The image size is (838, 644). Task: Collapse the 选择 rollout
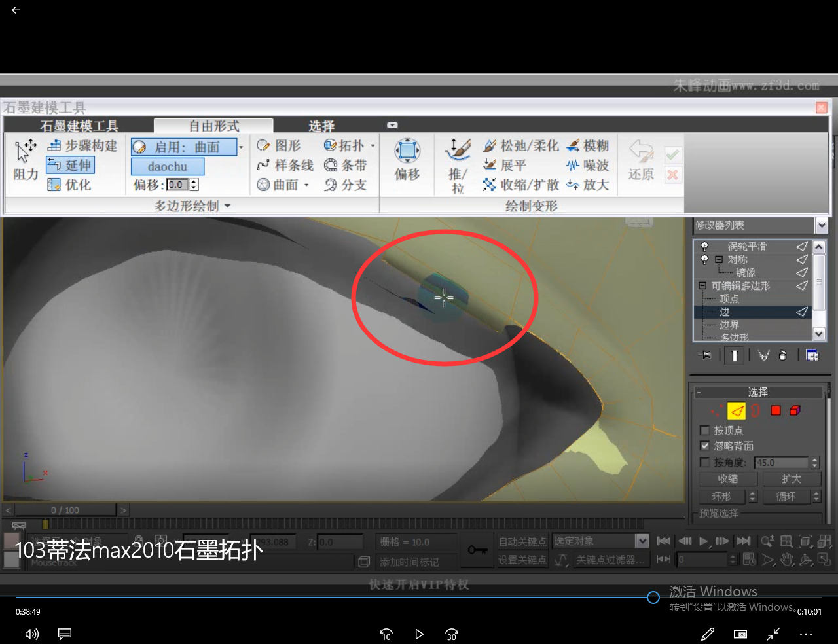point(758,392)
